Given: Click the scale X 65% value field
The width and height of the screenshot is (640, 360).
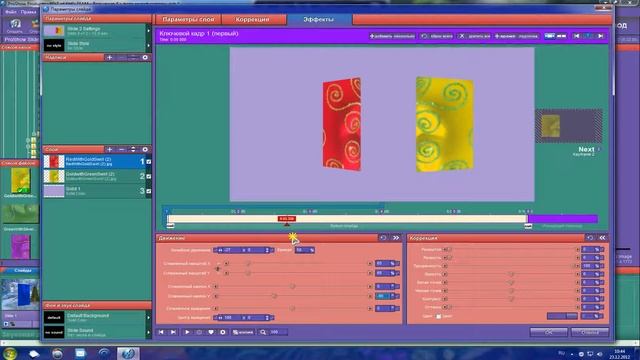Looking at the screenshot, I should [385, 264].
